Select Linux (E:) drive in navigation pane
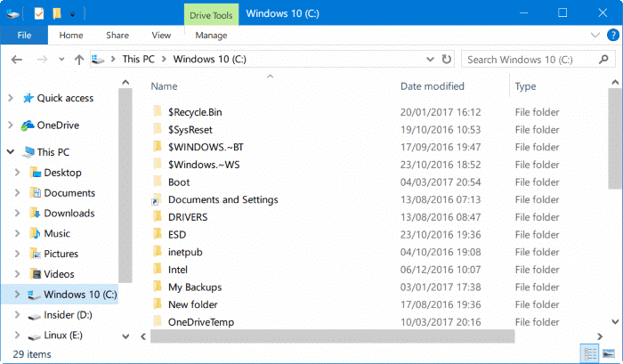The width and height of the screenshot is (623, 364). point(63,335)
